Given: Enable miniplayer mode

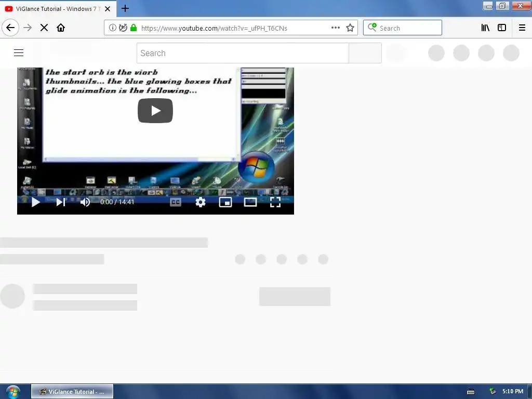Looking at the screenshot, I should (x=225, y=202).
